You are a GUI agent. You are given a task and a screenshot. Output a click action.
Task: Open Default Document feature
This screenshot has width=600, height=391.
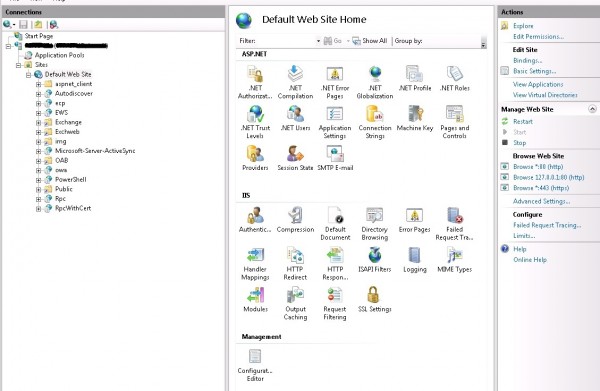[x=335, y=223]
